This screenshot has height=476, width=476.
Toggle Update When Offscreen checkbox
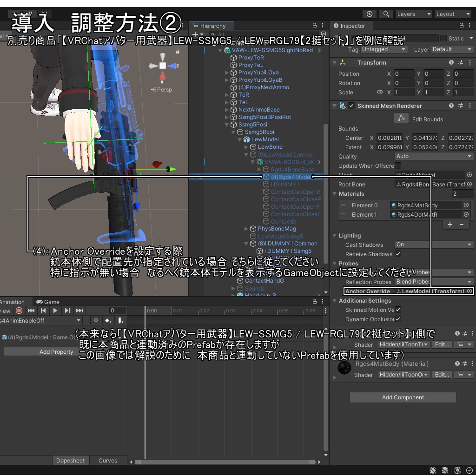(x=398, y=165)
